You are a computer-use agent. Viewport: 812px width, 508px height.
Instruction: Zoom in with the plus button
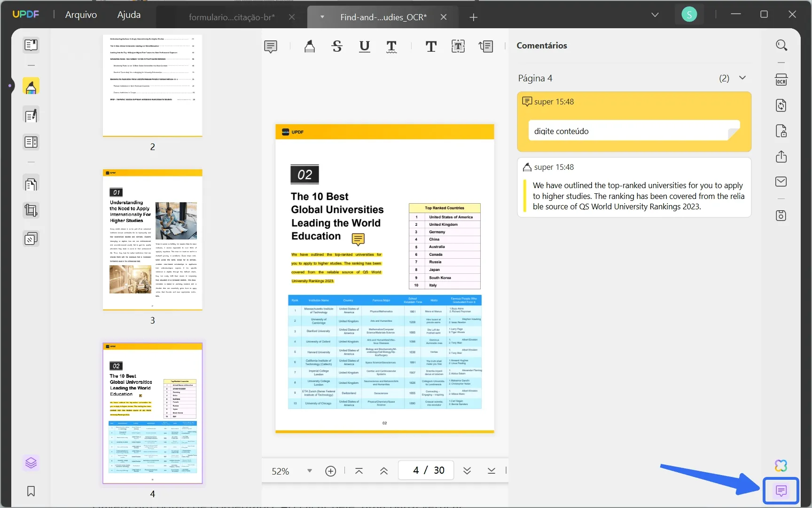(x=331, y=471)
